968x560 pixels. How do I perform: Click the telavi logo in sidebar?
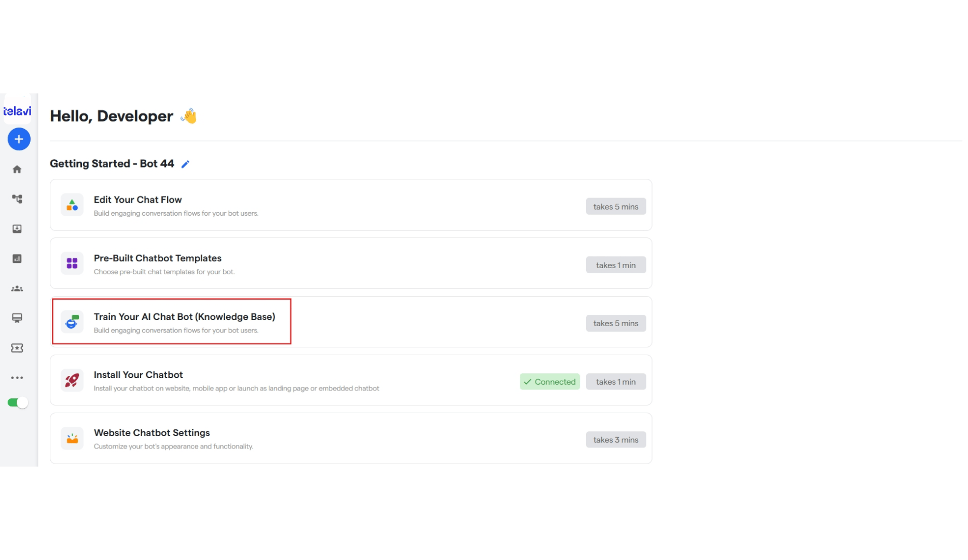(17, 111)
